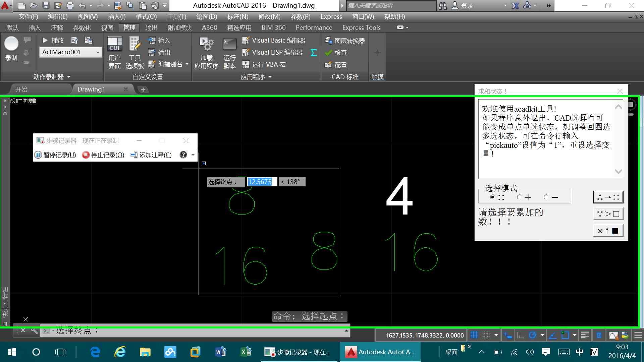Open Excel from the Windows taskbar
The image size is (644, 362).
[246, 352]
